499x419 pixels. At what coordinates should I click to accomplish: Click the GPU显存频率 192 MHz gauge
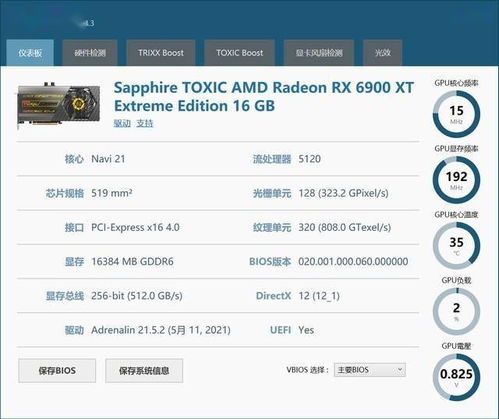click(456, 180)
